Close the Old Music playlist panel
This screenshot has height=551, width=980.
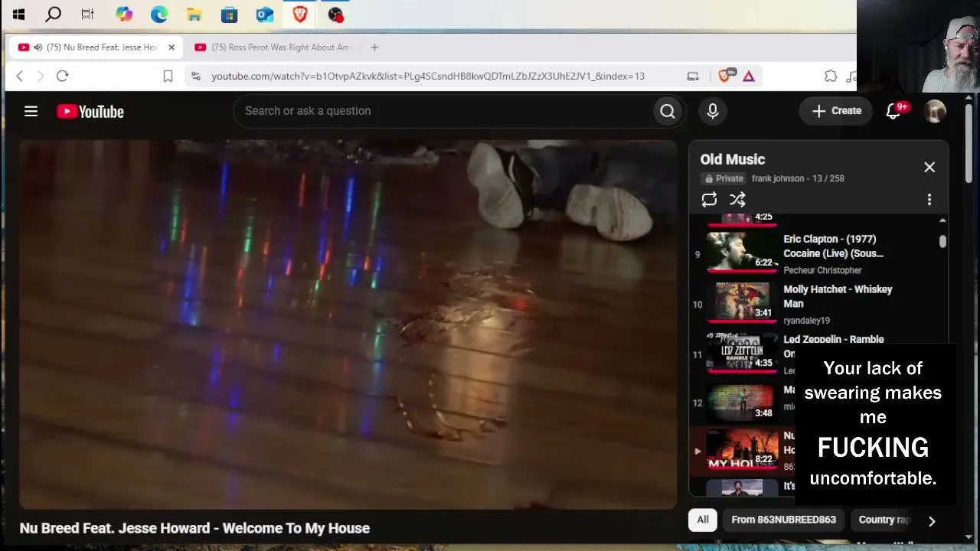[929, 167]
